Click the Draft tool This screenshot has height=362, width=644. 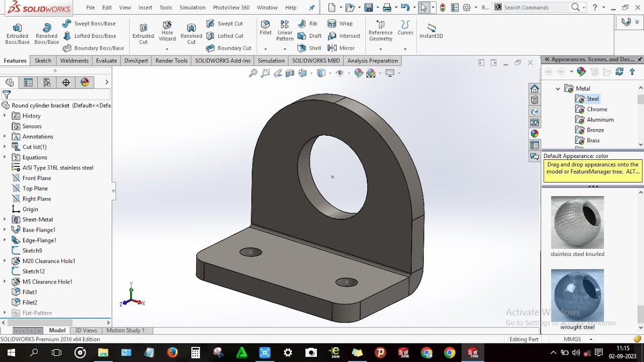(x=309, y=36)
